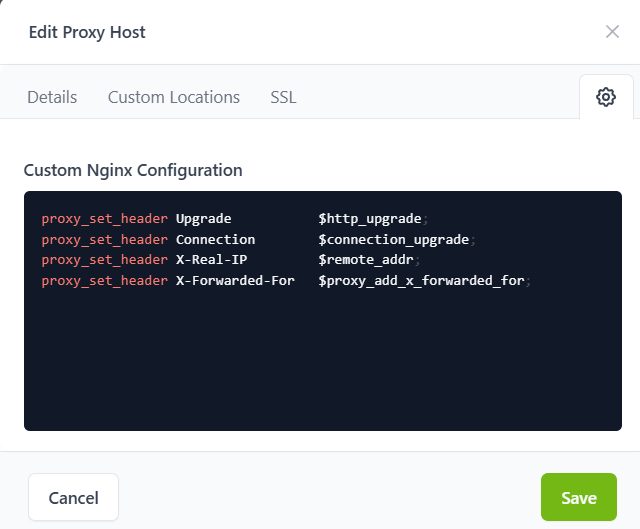Place cursor on $http_upgrade variable

370,219
